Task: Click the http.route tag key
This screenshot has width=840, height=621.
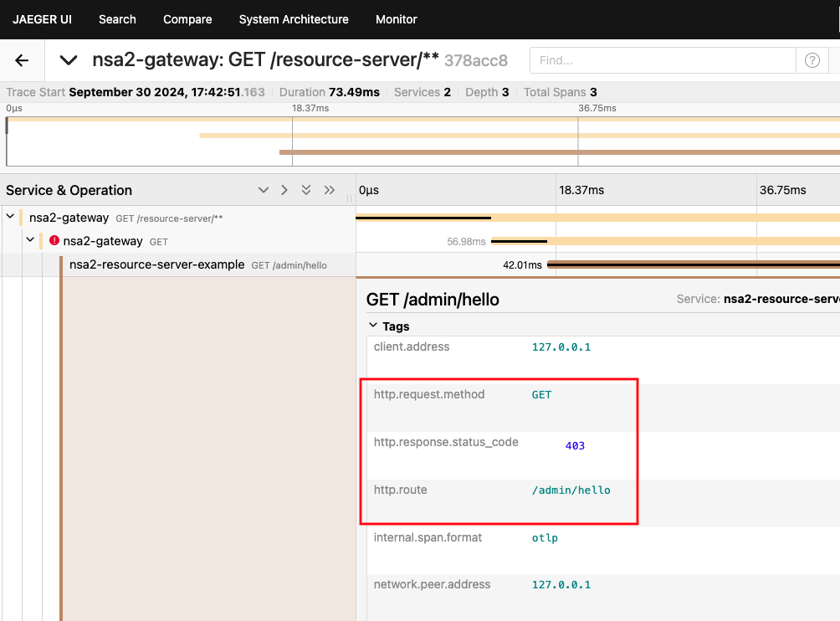Action: 400,490
